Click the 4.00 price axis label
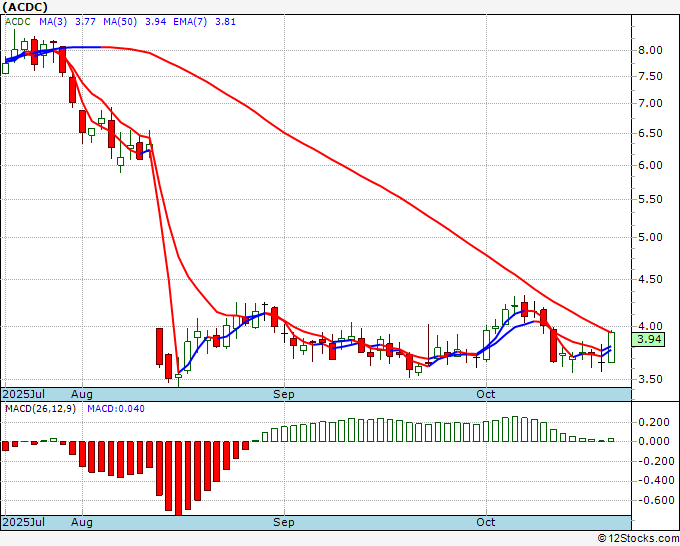680x546 pixels. click(650, 326)
